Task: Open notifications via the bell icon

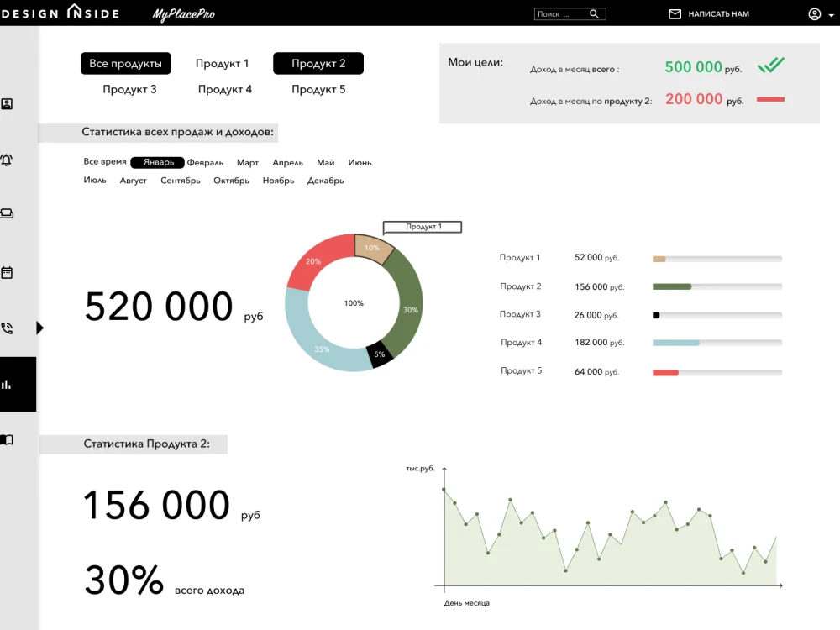Action: (x=8, y=160)
